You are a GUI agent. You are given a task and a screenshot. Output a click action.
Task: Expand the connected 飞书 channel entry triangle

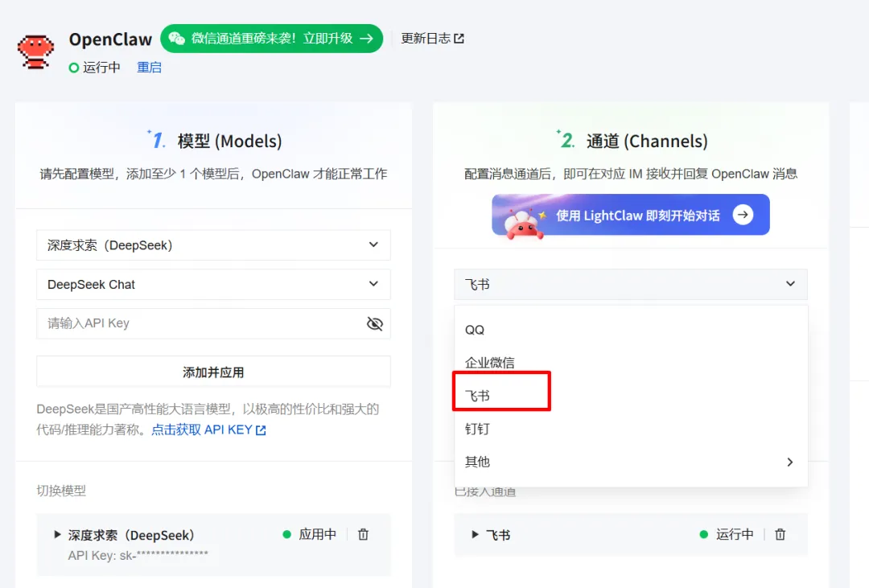475,535
